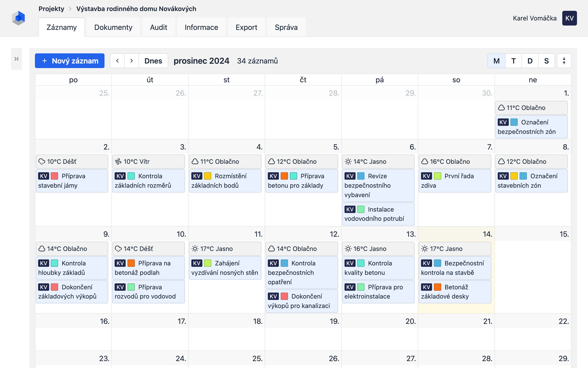This screenshot has width=588, height=368.
Task: Click yellow swatch on Rozmístění základních bodů
Action: click(x=207, y=176)
